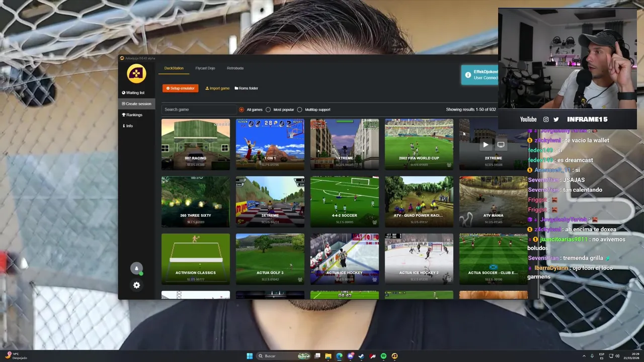Click the multitap icon on 4-4-2 Soccer card
This screenshot has height=362, width=644.
click(374, 222)
